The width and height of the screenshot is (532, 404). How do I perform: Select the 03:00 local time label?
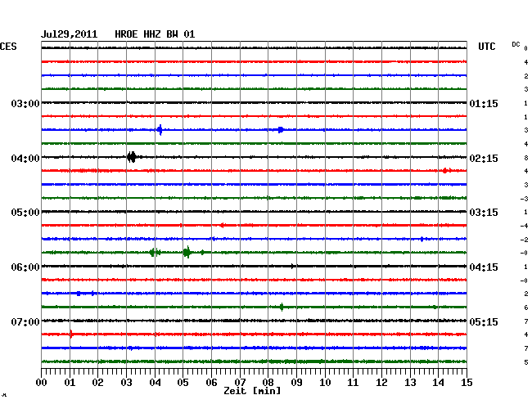click(25, 103)
